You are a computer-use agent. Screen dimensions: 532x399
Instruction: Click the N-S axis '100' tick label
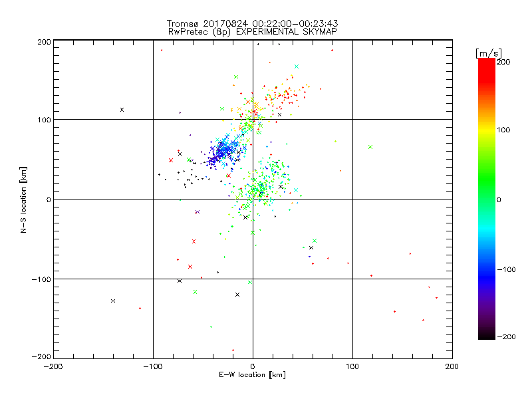pos(45,120)
